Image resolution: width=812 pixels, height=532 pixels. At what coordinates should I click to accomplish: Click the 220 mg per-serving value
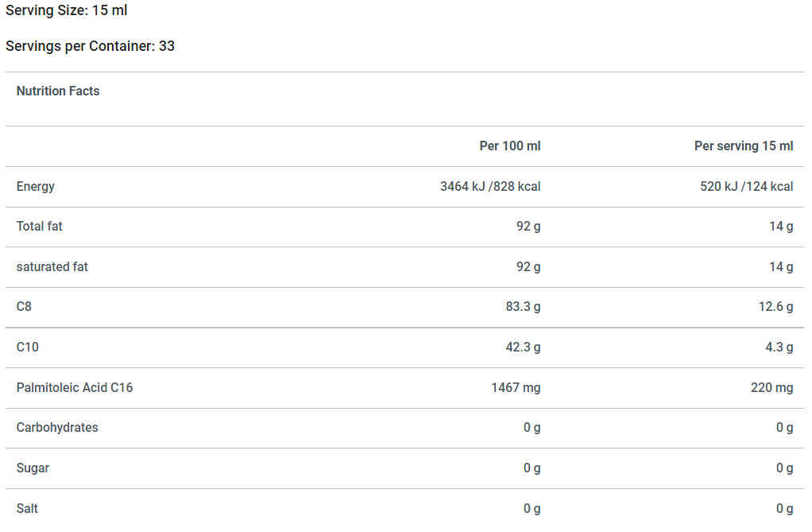[x=772, y=388]
